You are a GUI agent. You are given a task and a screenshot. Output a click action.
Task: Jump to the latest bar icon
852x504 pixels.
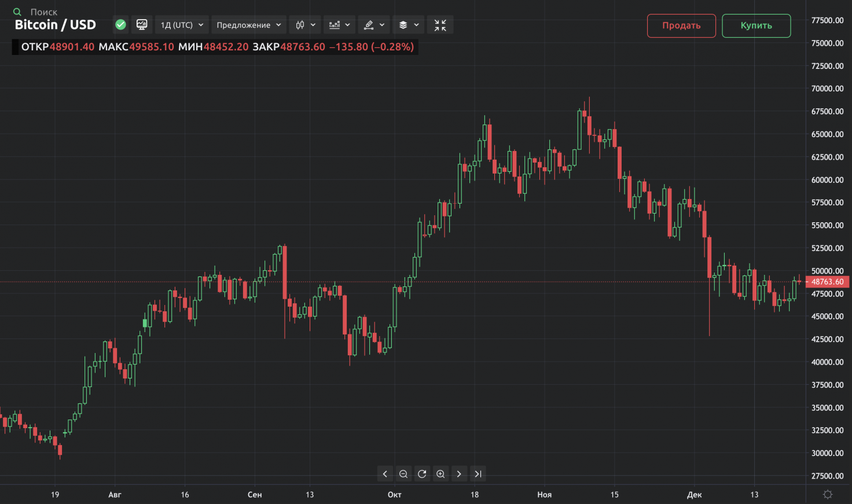(478, 474)
